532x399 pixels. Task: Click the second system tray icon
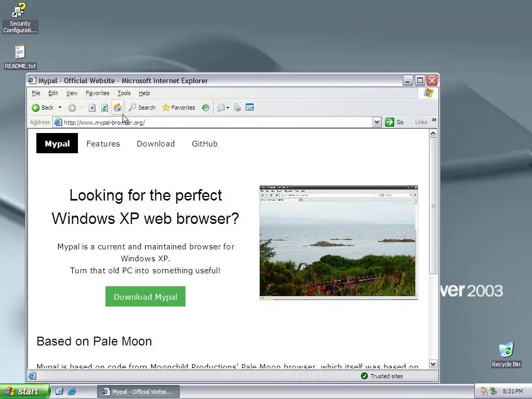pyautogui.click(x=494, y=391)
